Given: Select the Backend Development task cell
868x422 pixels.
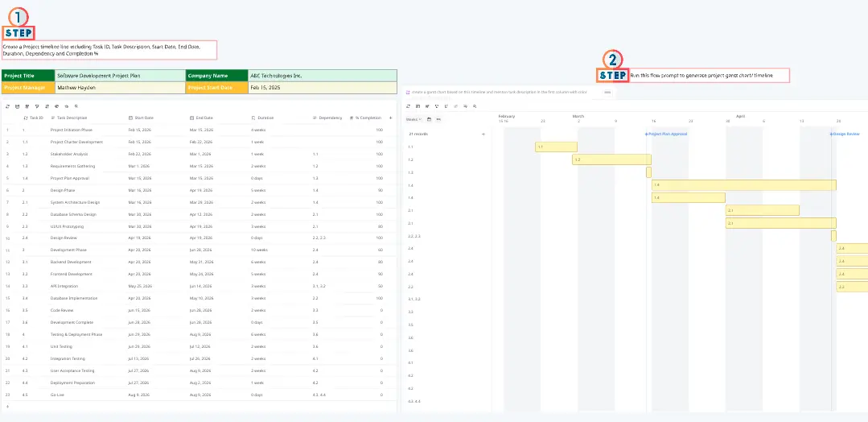Looking at the screenshot, I should tap(71, 262).
